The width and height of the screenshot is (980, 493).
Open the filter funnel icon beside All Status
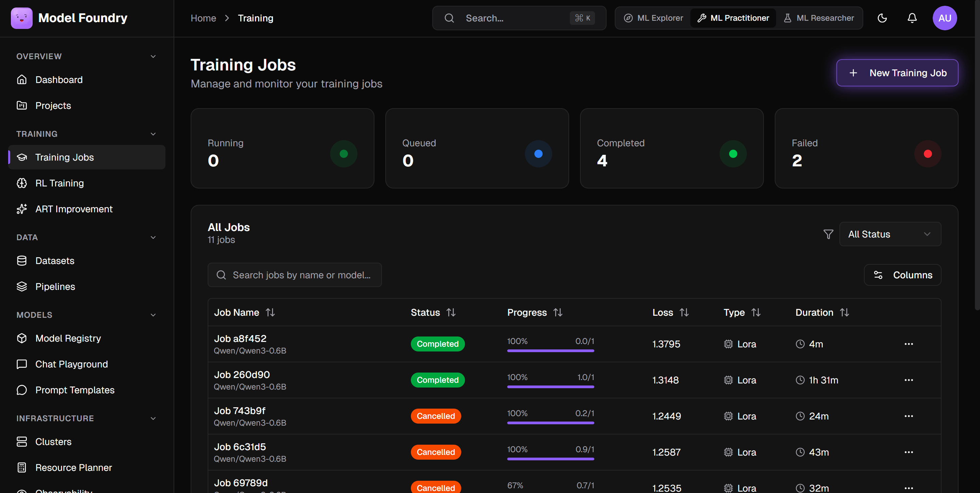[828, 234]
